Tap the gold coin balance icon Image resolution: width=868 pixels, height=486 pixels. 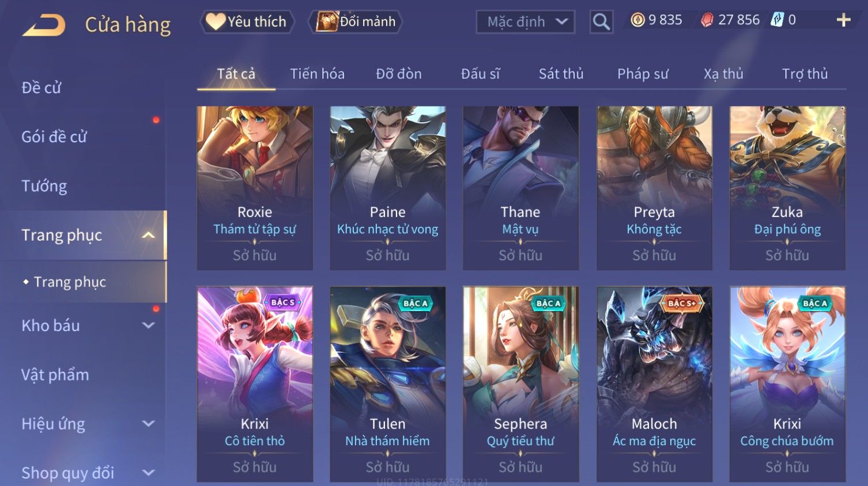click(637, 20)
